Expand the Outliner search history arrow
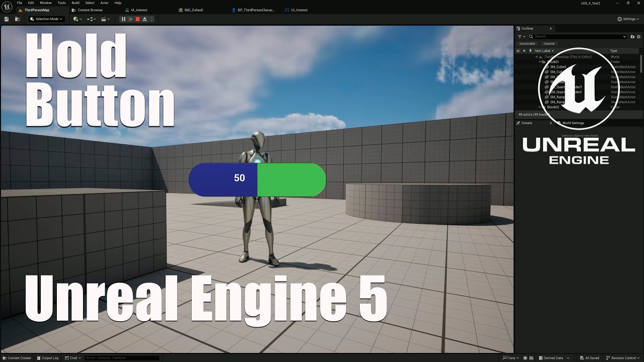The image size is (644, 362). point(625,37)
